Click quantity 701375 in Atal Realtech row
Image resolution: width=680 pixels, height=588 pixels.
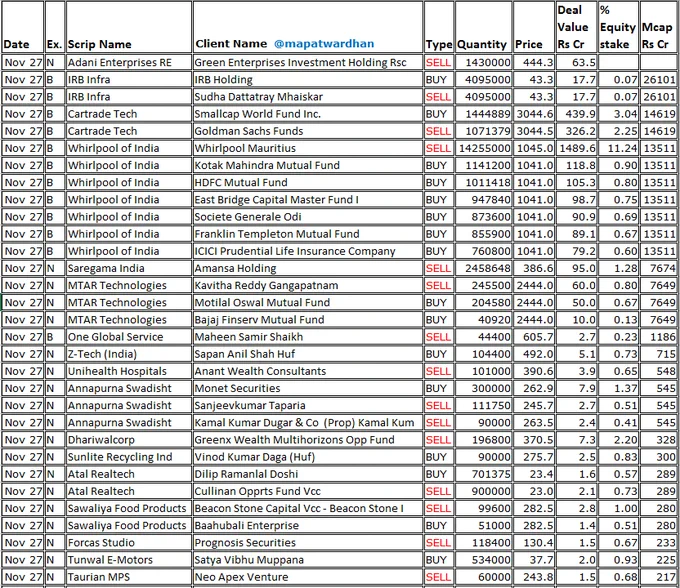point(483,474)
